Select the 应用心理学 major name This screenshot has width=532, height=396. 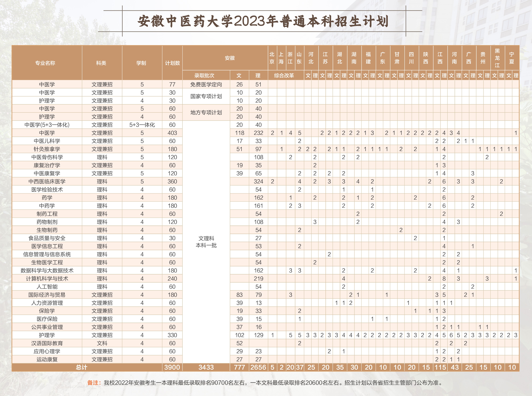(x=47, y=351)
